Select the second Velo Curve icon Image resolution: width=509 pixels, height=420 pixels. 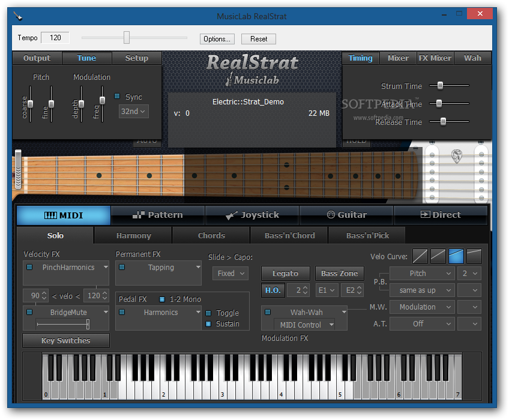pyautogui.click(x=438, y=256)
